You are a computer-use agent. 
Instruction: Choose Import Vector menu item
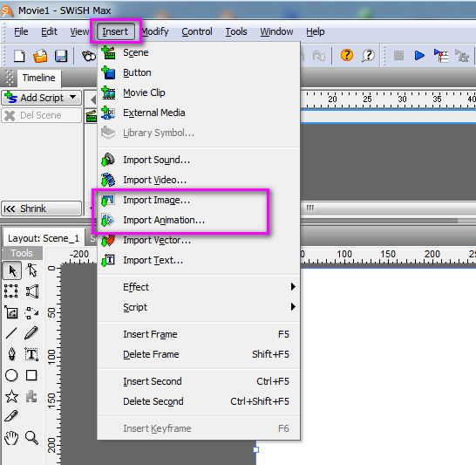click(199, 240)
